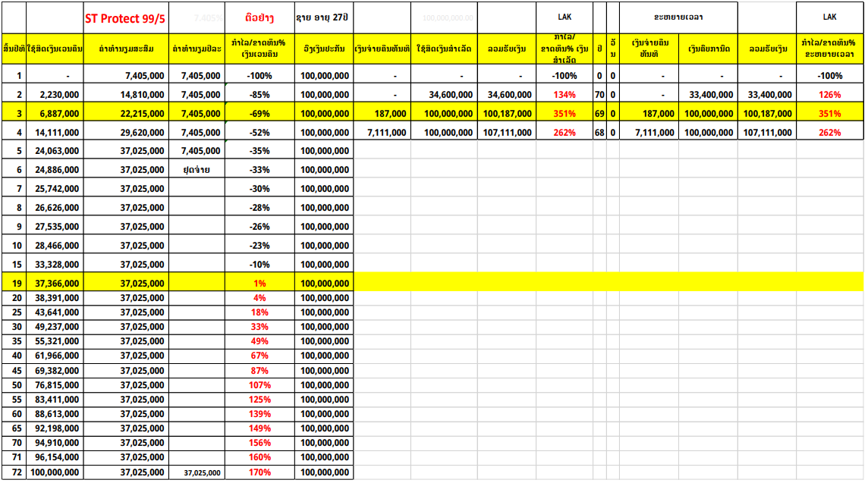The width and height of the screenshot is (868, 483).
Task: Click the -52% percentage cell
Action: 259,132
